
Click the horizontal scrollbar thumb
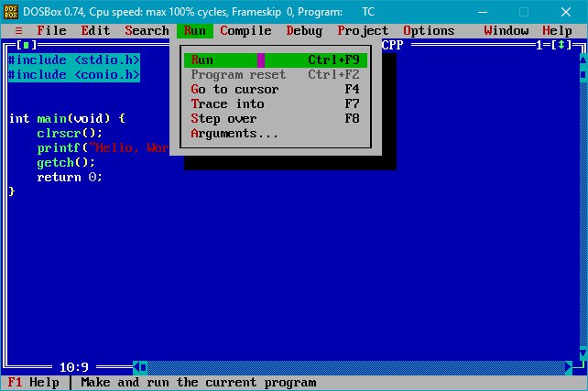[x=144, y=367]
